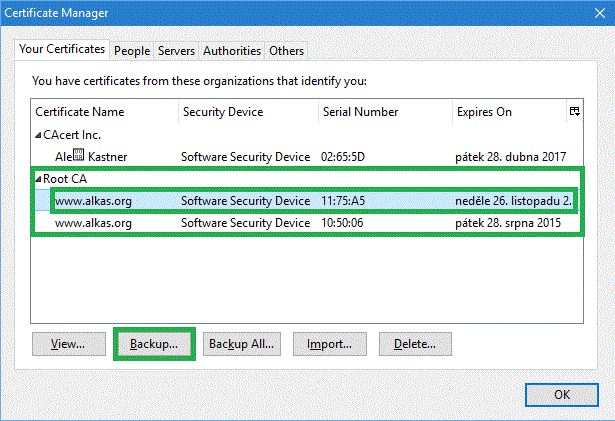Screen dimensions: 615x421
Task: Click the Backup All... button
Action: [x=240, y=344]
